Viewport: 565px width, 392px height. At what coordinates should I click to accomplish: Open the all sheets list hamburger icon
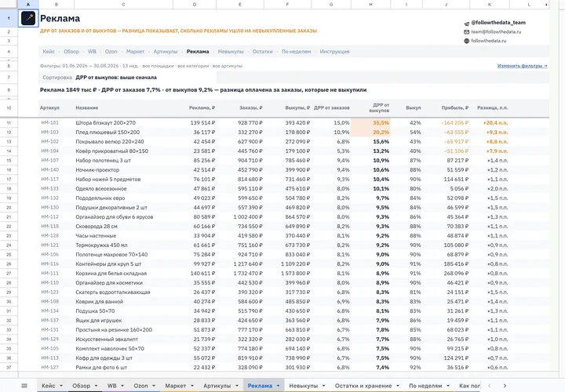coord(24,386)
